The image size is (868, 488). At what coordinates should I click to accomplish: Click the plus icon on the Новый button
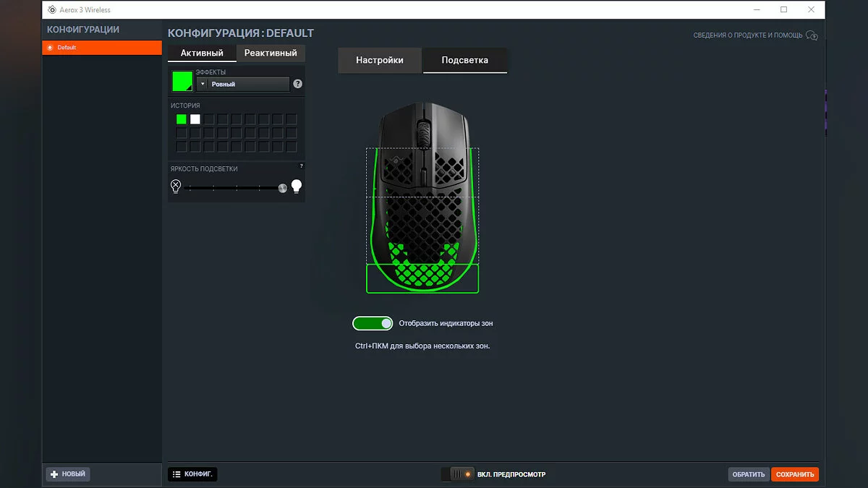point(54,474)
